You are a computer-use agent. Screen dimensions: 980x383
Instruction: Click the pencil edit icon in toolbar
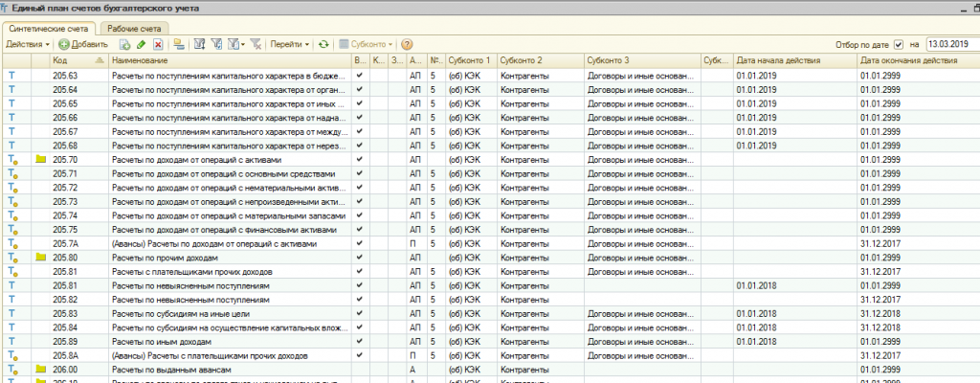pos(142,44)
